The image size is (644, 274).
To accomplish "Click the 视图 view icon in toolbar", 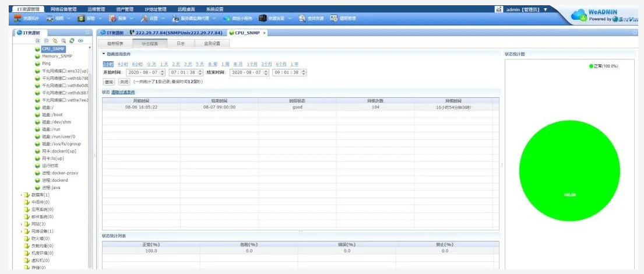I will [50, 19].
